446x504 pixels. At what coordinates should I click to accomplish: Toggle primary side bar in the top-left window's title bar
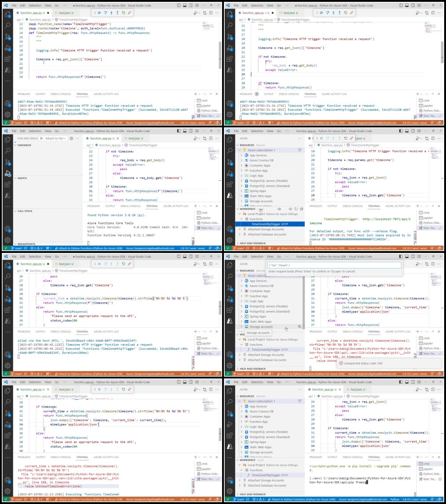point(178,6)
